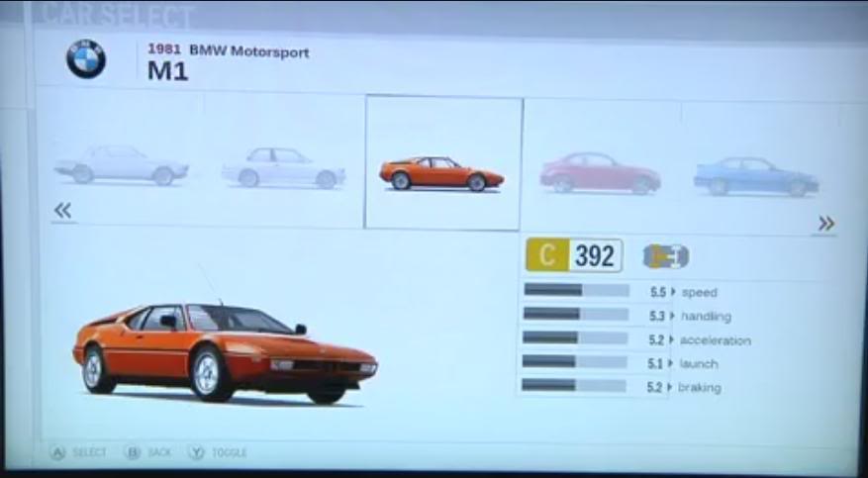Click the arrow next to braking label
868x478 pixels.
point(669,387)
